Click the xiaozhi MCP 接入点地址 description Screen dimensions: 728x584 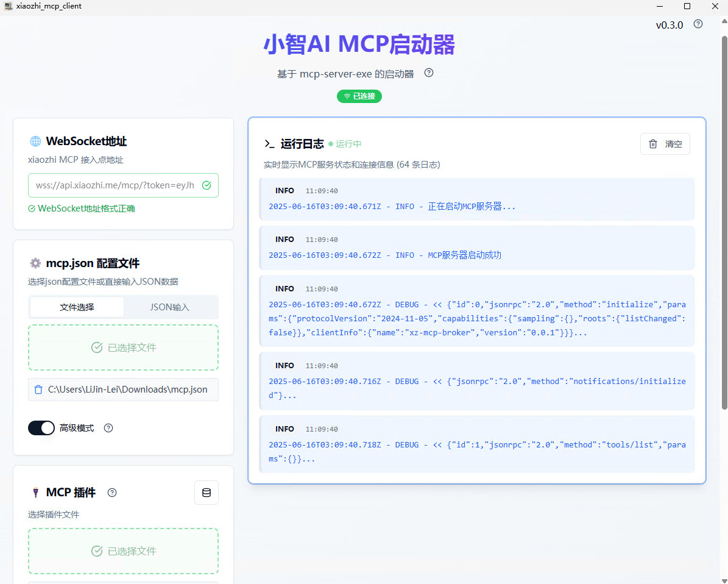76,160
